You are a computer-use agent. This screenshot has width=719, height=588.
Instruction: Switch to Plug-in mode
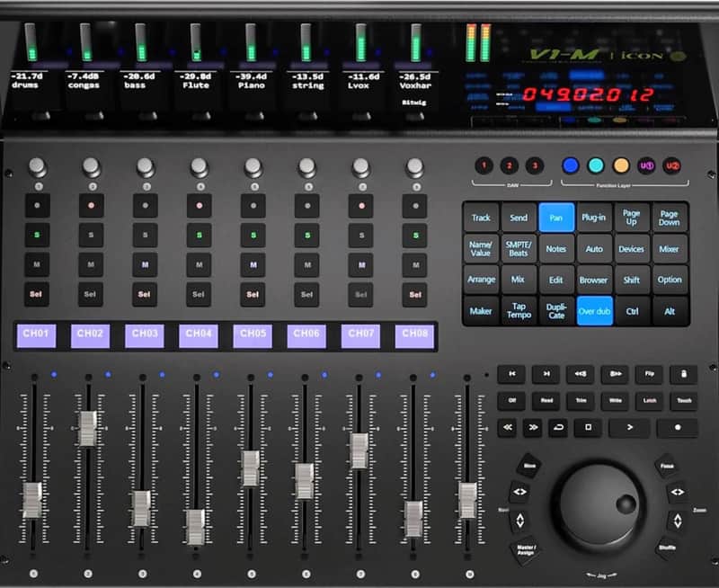click(594, 218)
